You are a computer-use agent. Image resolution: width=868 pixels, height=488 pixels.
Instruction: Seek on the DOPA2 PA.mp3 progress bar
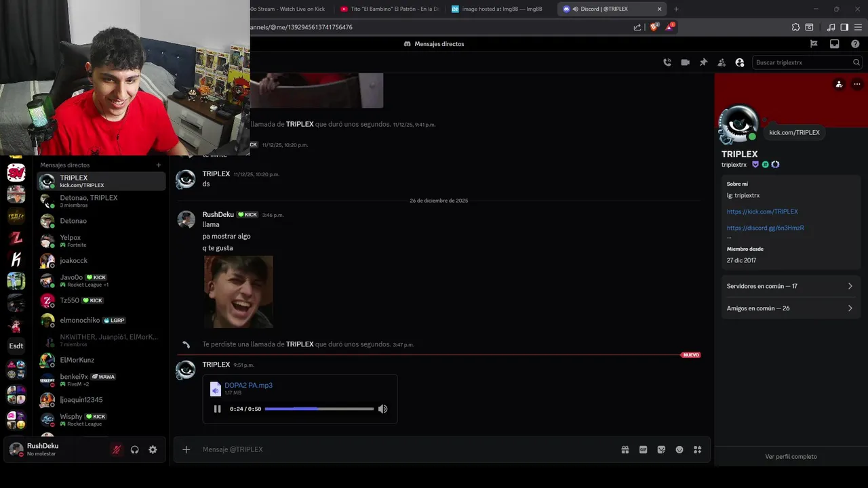point(319,409)
